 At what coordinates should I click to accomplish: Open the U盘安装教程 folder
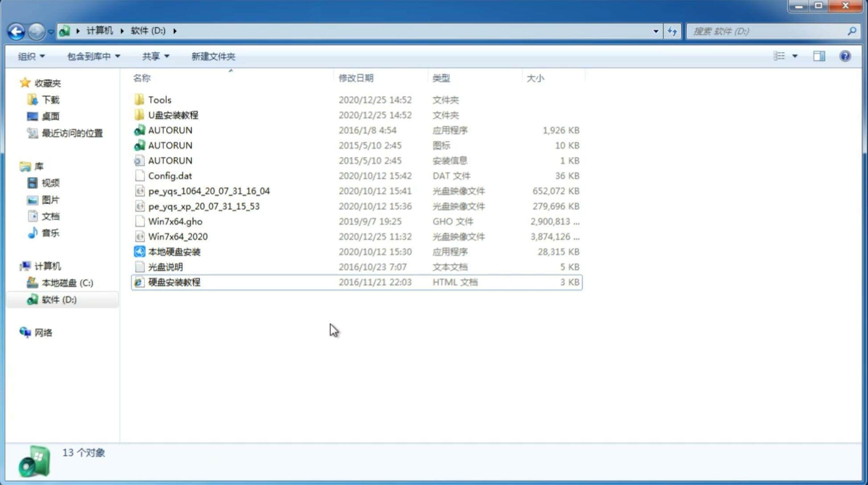[x=173, y=115]
